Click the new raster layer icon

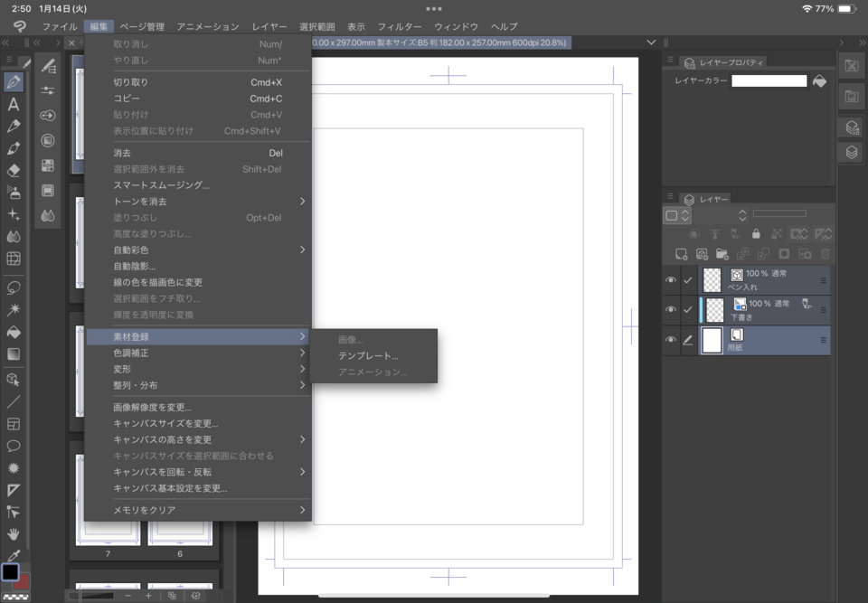(682, 254)
